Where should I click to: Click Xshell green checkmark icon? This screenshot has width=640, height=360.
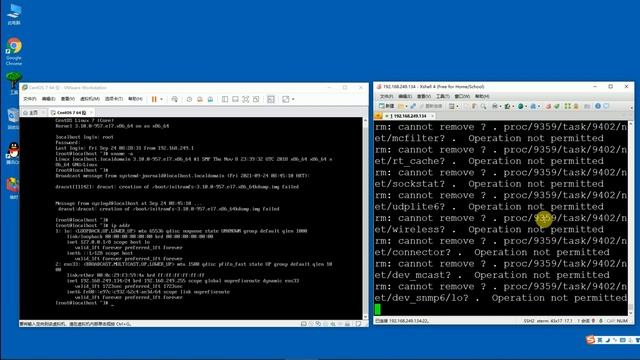pyautogui.click(x=556, y=106)
